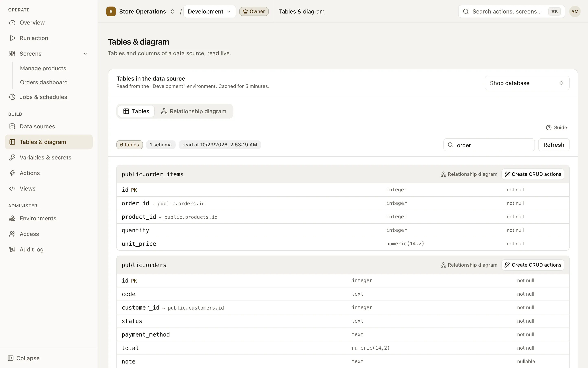The image size is (588, 368).
Task: Click the table filter field containing order
Action: [489, 145]
